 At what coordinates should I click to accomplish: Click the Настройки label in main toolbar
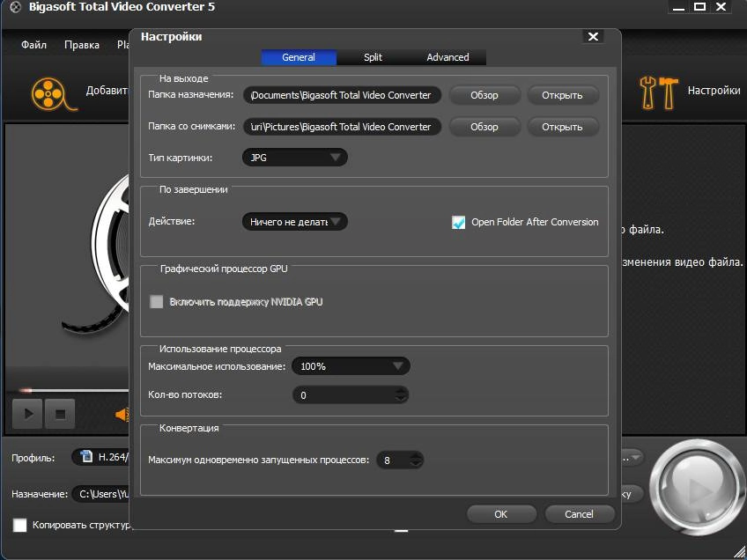714,91
